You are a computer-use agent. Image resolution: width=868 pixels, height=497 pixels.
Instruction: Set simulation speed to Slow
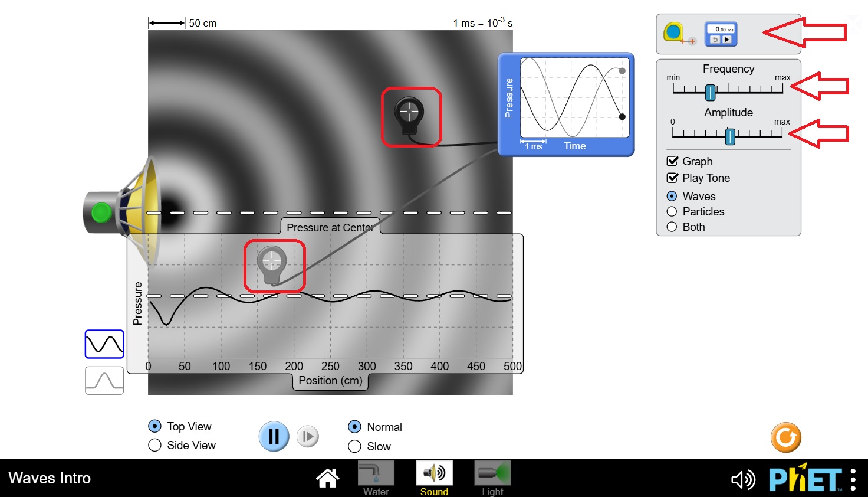tap(355, 446)
